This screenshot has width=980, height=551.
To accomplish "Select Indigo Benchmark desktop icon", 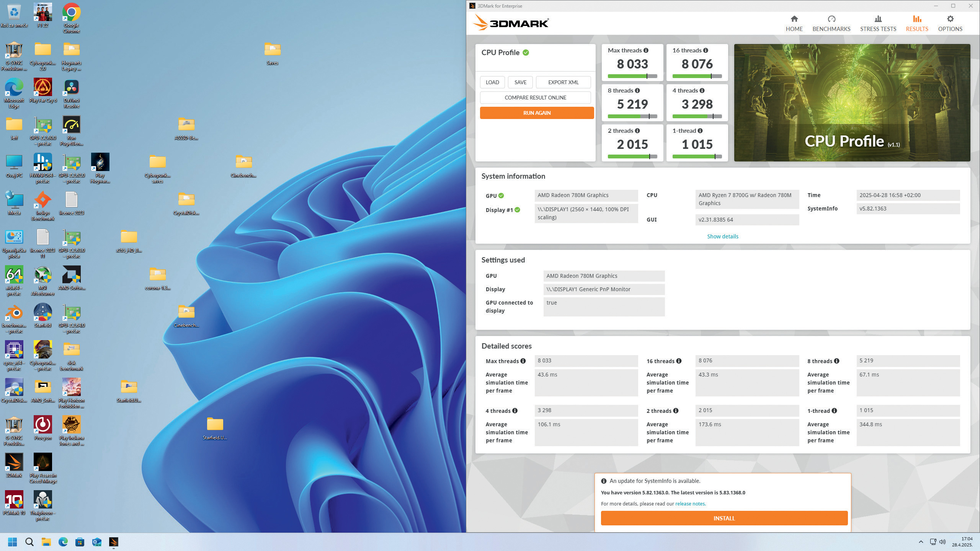I will pyautogui.click(x=42, y=206).
